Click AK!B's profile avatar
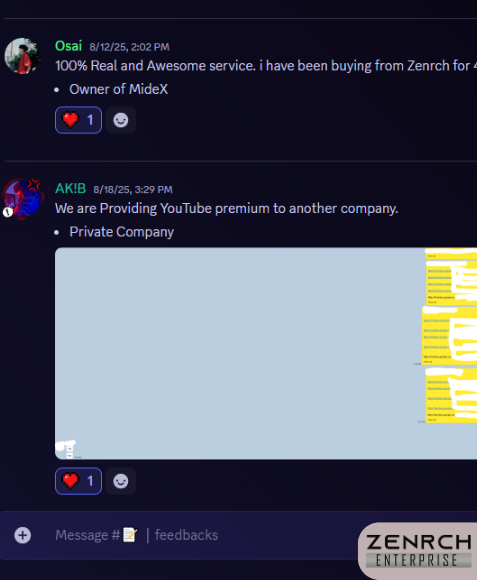The height and width of the screenshot is (580, 477). pyautogui.click(x=23, y=199)
